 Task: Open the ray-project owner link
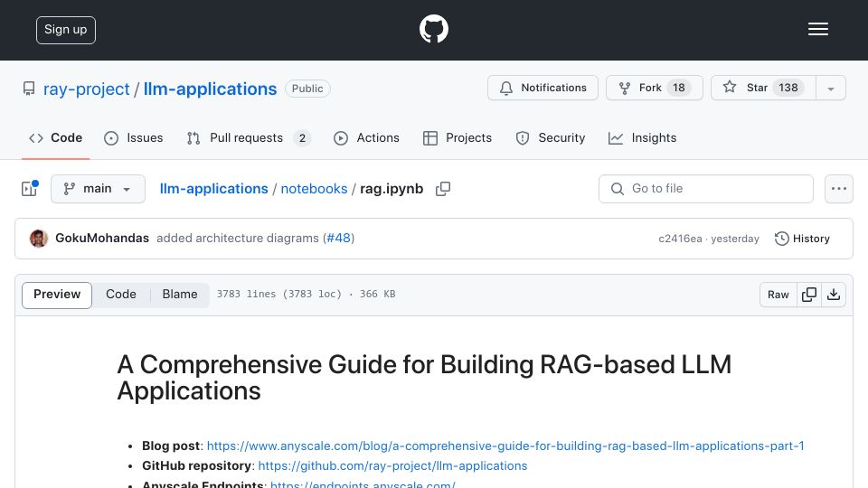[x=87, y=89]
